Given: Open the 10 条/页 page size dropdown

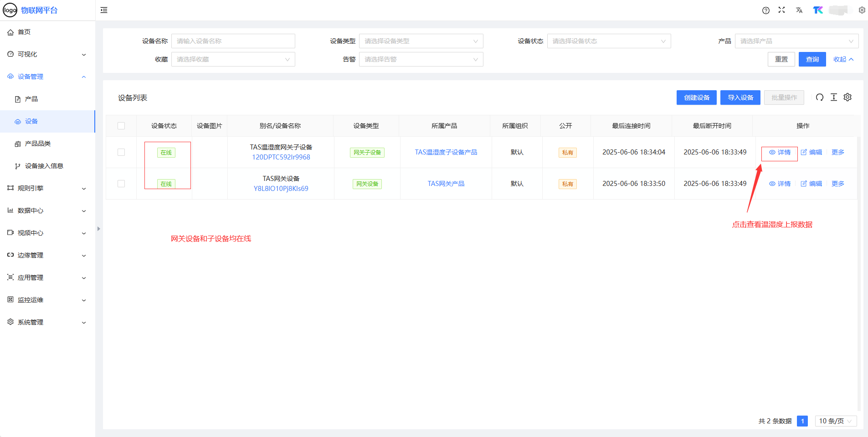Looking at the screenshot, I should (x=835, y=421).
